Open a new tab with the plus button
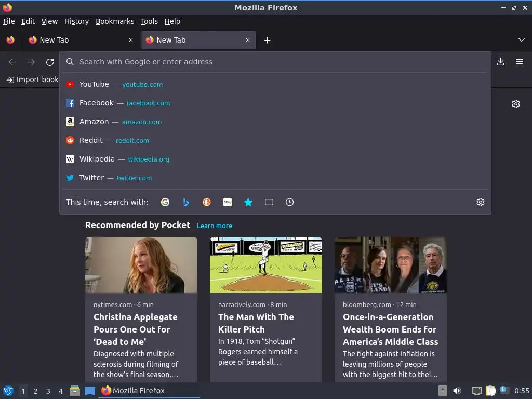The height and width of the screenshot is (399, 532). coord(268,41)
